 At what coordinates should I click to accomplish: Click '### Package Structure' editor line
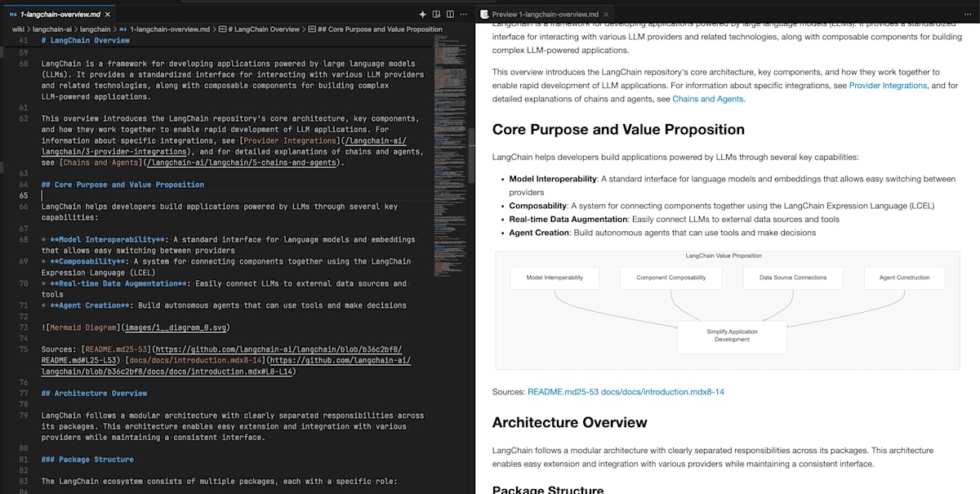87,460
